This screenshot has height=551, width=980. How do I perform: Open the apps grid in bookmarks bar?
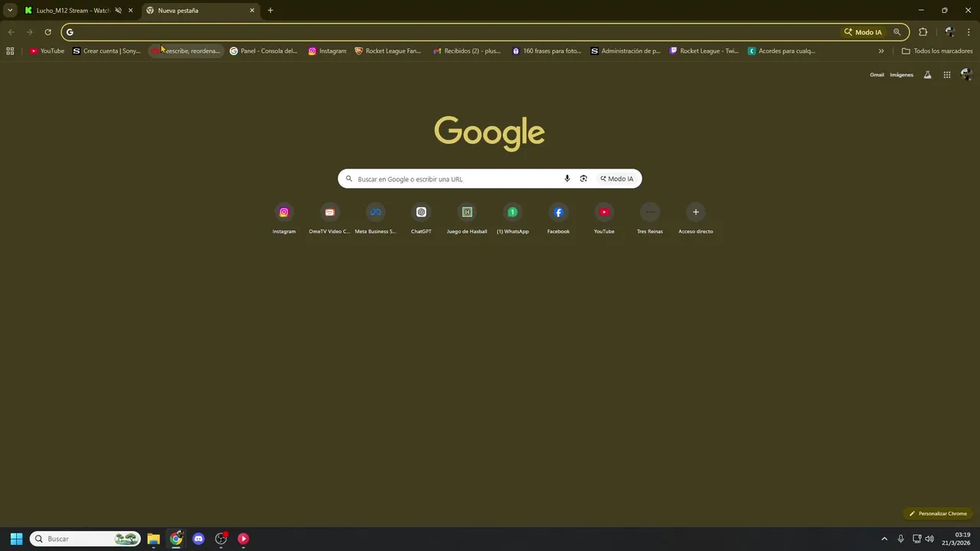[10, 51]
